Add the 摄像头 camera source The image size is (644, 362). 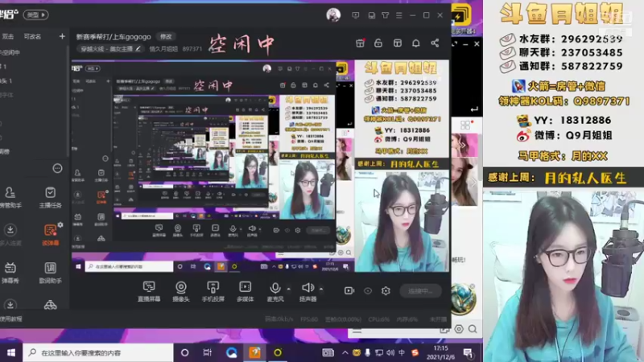[x=180, y=291]
